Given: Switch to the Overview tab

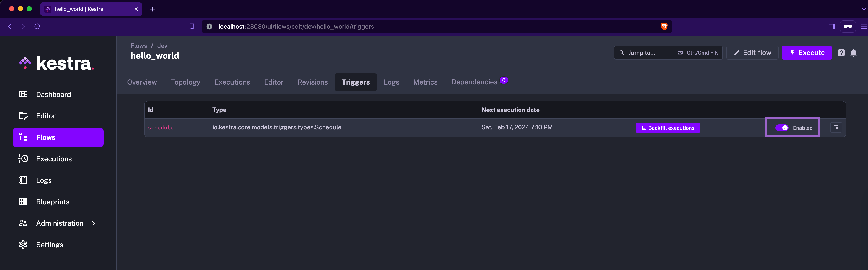Looking at the screenshot, I should pyautogui.click(x=141, y=82).
